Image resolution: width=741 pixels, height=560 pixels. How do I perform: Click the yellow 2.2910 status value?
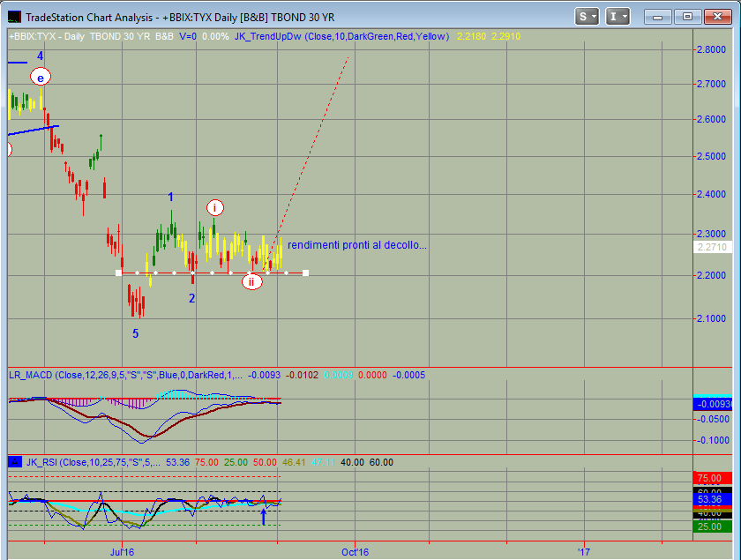tap(505, 36)
